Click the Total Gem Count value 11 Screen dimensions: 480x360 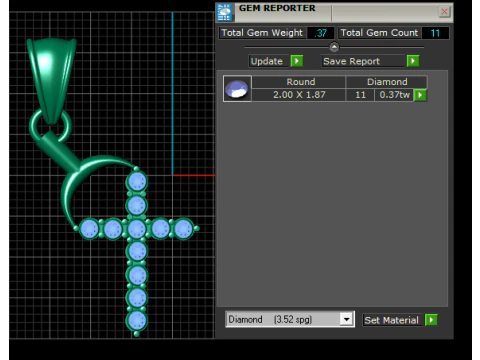(x=435, y=33)
